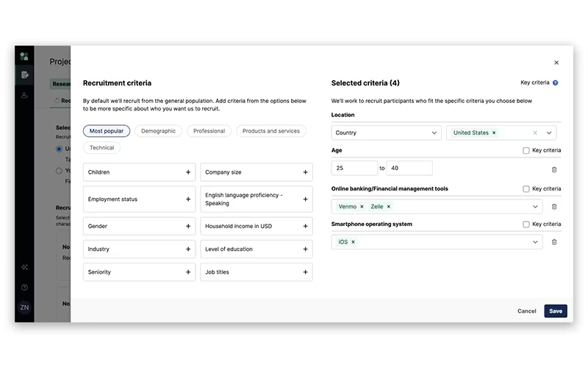The width and height of the screenshot is (588, 368).
Task: Click the app logo in sidebar
Action: 24,57
